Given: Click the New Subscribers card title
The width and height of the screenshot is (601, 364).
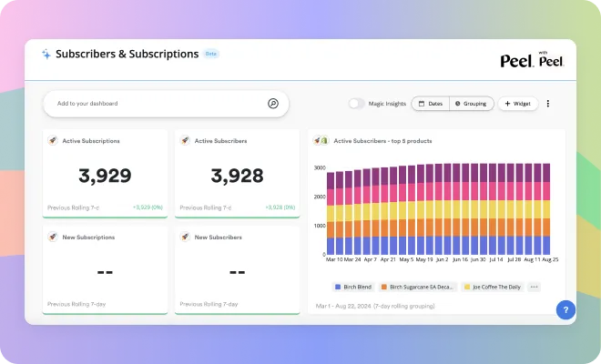Looking at the screenshot, I should point(219,238).
